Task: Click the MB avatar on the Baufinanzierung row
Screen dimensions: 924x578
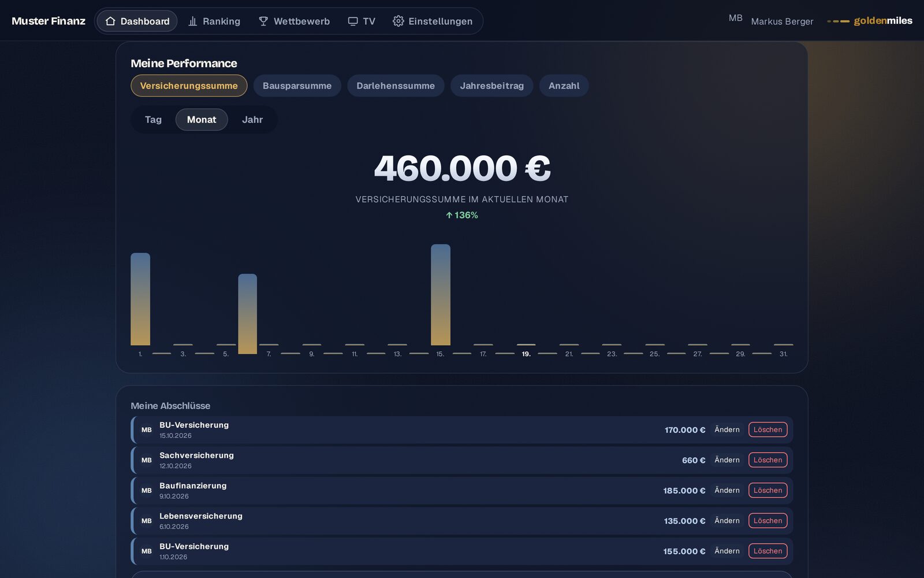Action: point(147,491)
